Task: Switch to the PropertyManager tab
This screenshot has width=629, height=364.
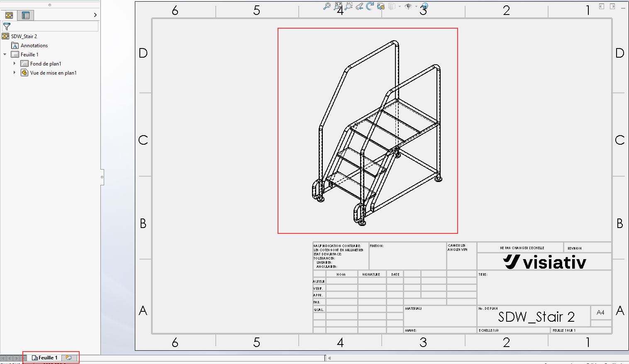Action: [x=26, y=15]
